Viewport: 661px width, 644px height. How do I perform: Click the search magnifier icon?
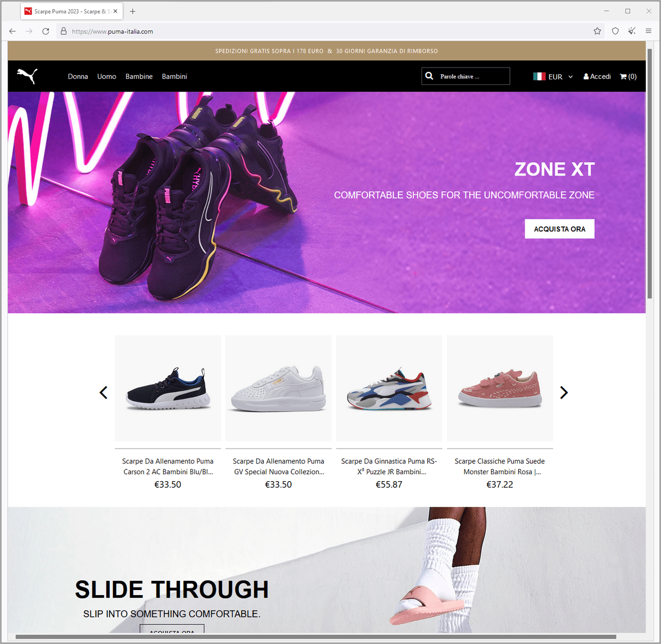(x=429, y=76)
